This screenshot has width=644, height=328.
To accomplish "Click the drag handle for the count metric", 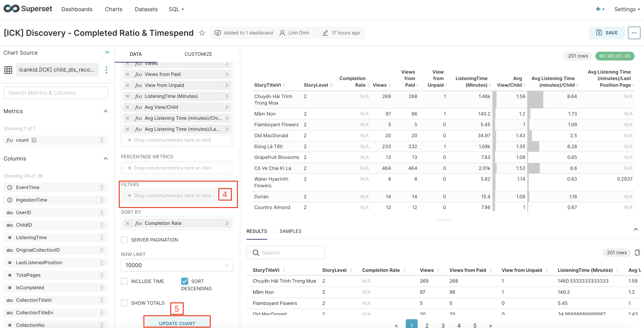I will tap(102, 140).
